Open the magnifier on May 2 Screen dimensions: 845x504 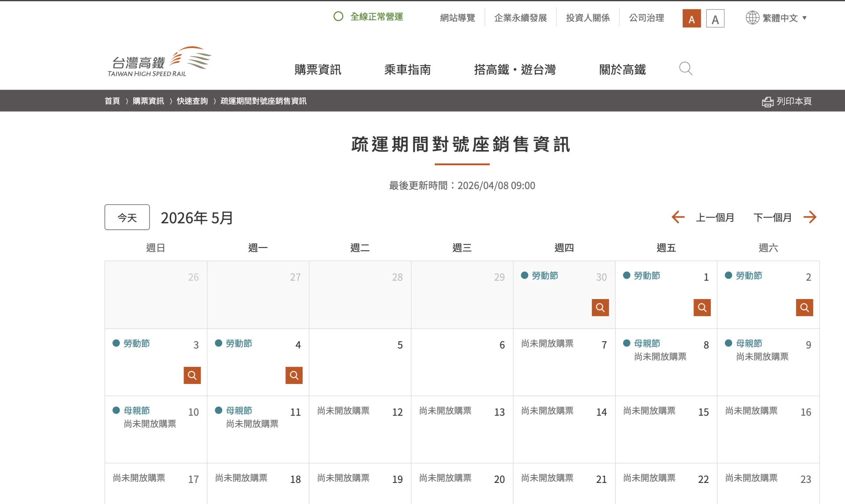[x=804, y=307]
